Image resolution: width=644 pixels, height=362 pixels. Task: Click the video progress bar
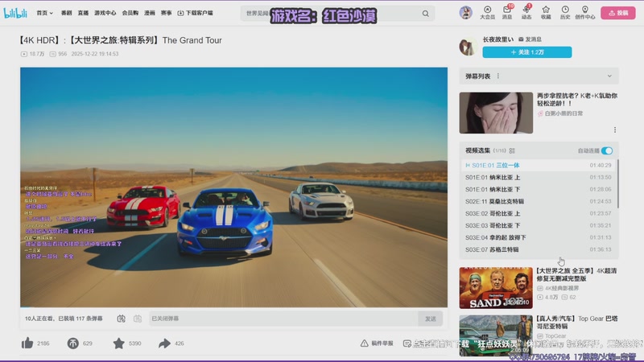233,306
